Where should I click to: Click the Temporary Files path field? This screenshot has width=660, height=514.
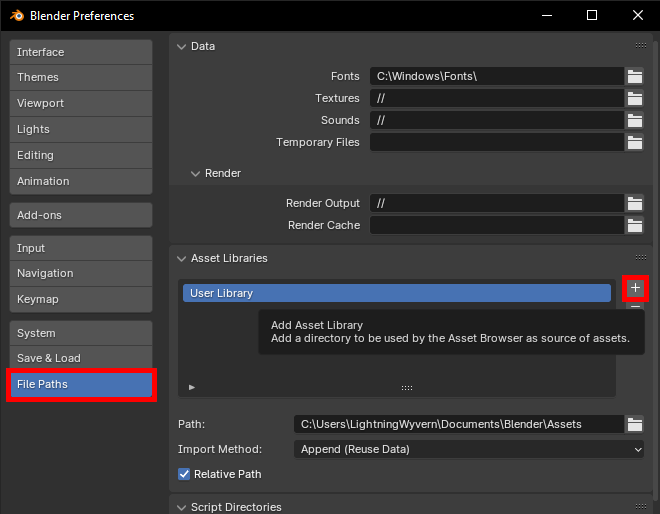click(497, 142)
